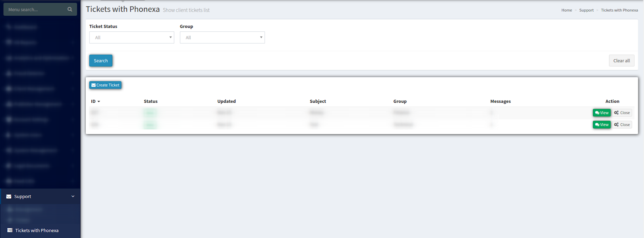Close the second ticket in the list
This screenshot has width=644, height=238.
pos(622,125)
